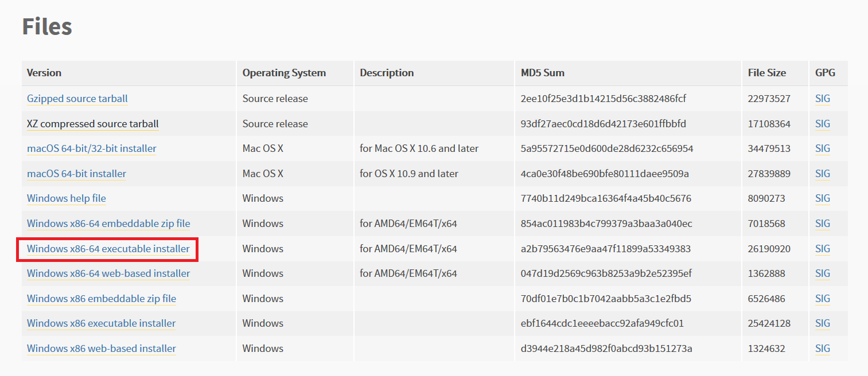Click description 'for Mac OS X 10.6 and later'
The image size is (868, 376).
point(419,148)
